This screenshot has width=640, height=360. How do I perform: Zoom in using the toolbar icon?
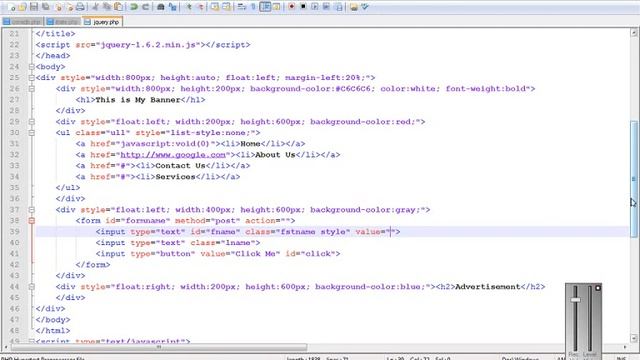(x=189, y=7)
